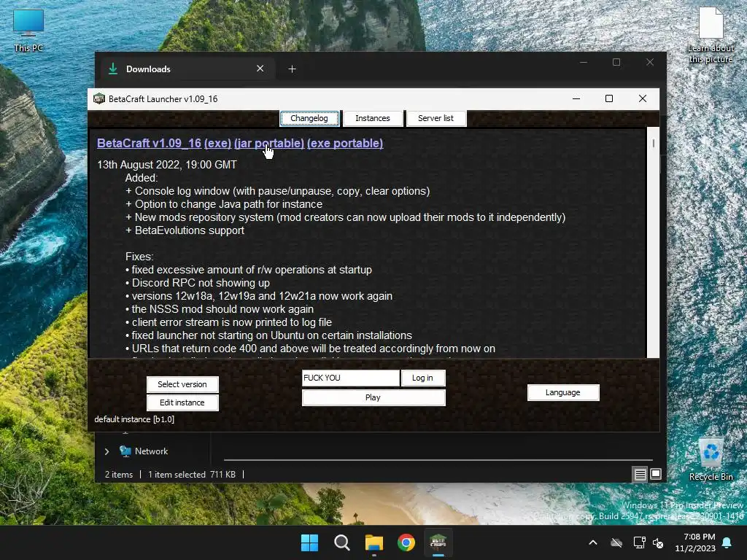Click the OneDrive cloud tray icon
The width and height of the screenshot is (747, 560).
[616, 542]
